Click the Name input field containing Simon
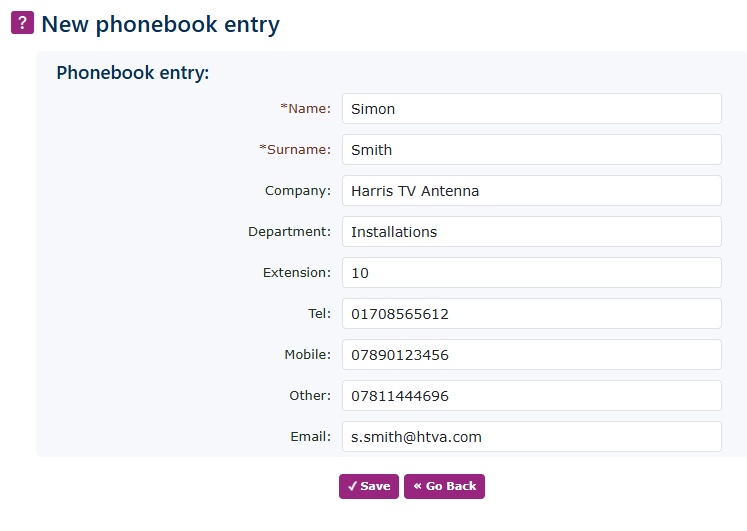747x531 pixels. (x=531, y=109)
